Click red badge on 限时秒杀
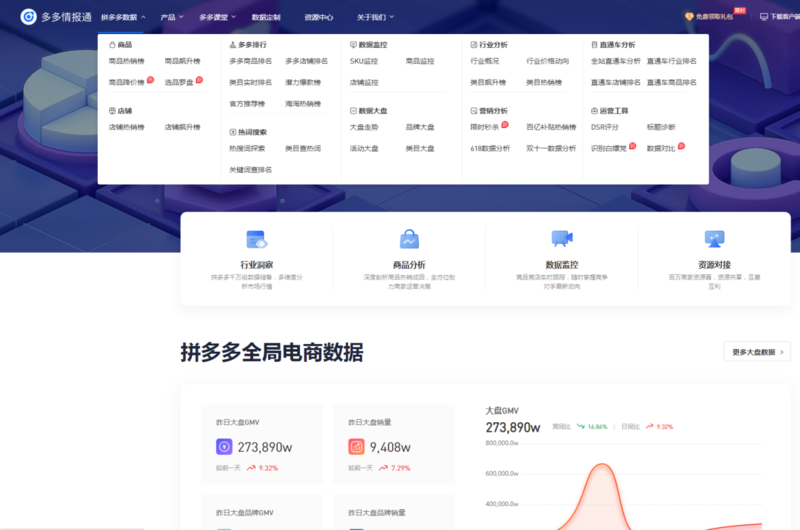 tap(505, 124)
